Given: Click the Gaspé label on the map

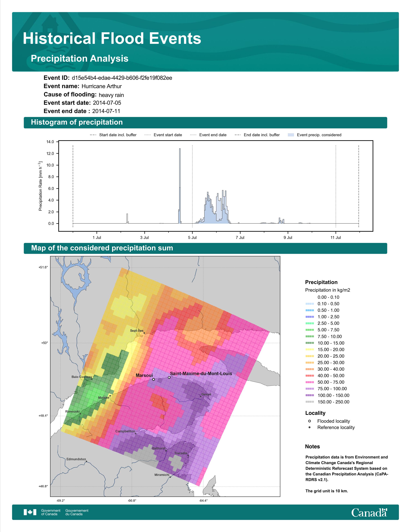Looking at the screenshot, I should tap(206, 394).
